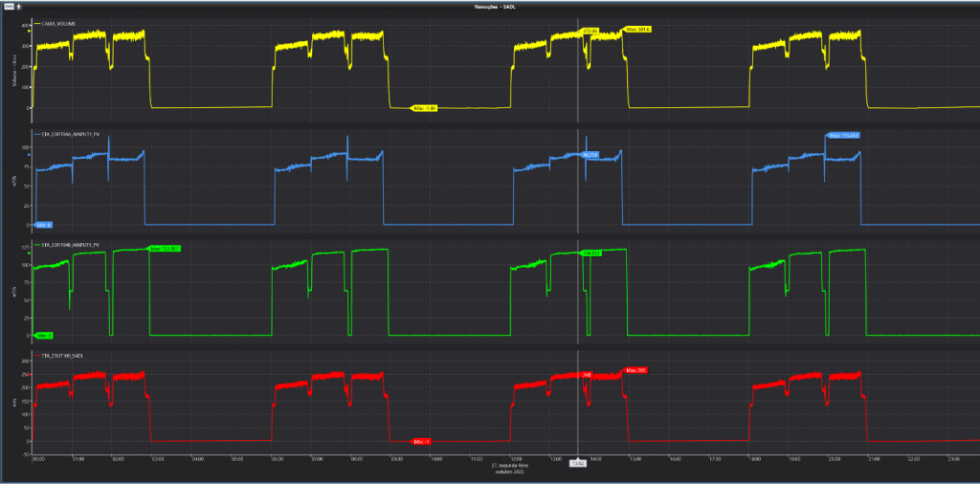980x484 pixels.
Task: Click the green Max label on the third chart
Action: point(165,249)
